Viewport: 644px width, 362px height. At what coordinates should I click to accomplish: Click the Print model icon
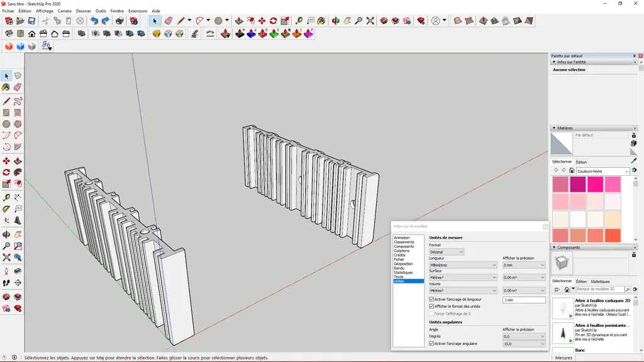(x=119, y=21)
